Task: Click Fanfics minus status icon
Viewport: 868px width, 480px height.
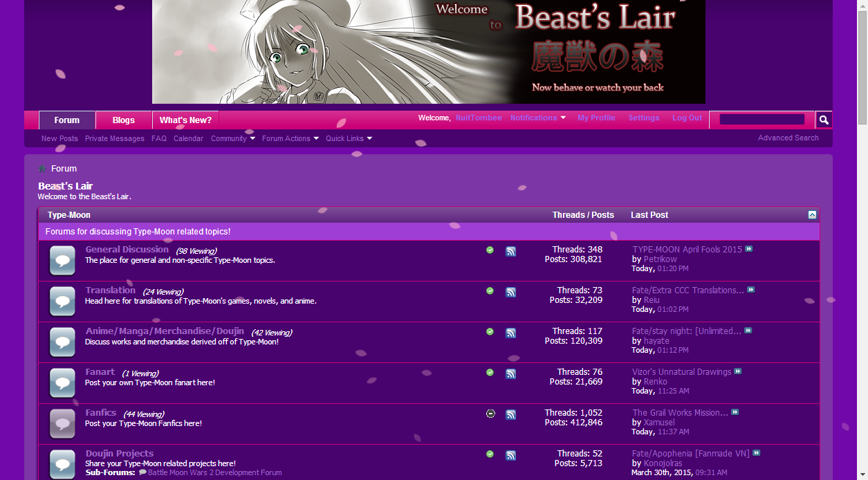Action: (490, 414)
